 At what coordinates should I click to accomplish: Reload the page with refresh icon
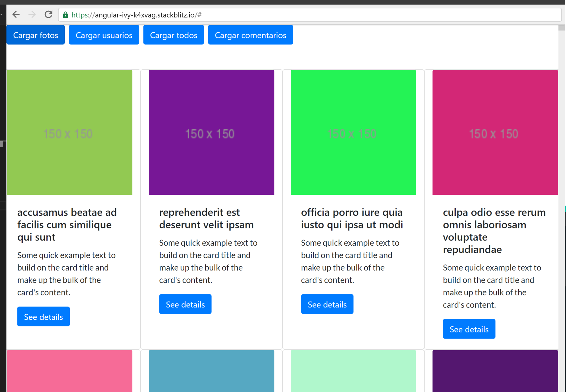pos(48,15)
